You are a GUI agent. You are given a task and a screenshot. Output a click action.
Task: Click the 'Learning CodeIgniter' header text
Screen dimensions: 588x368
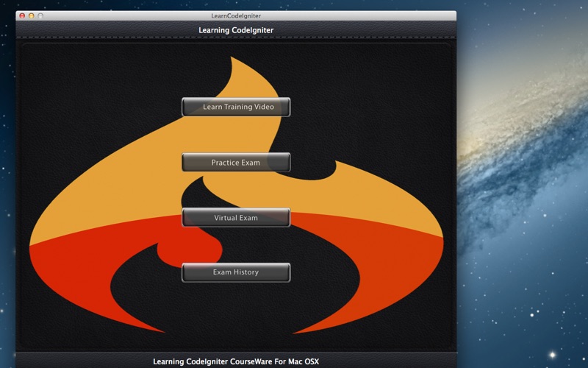click(x=236, y=30)
